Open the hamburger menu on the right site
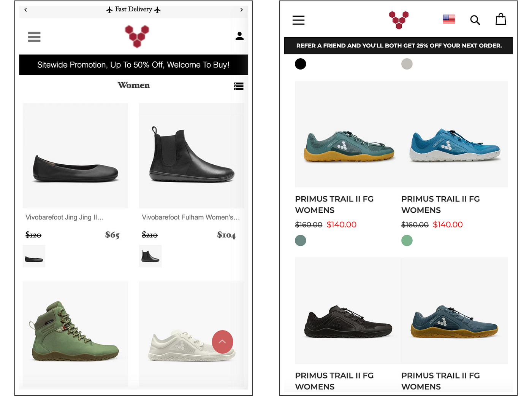The width and height of the screenshot is (532, 396). point(298,20)
